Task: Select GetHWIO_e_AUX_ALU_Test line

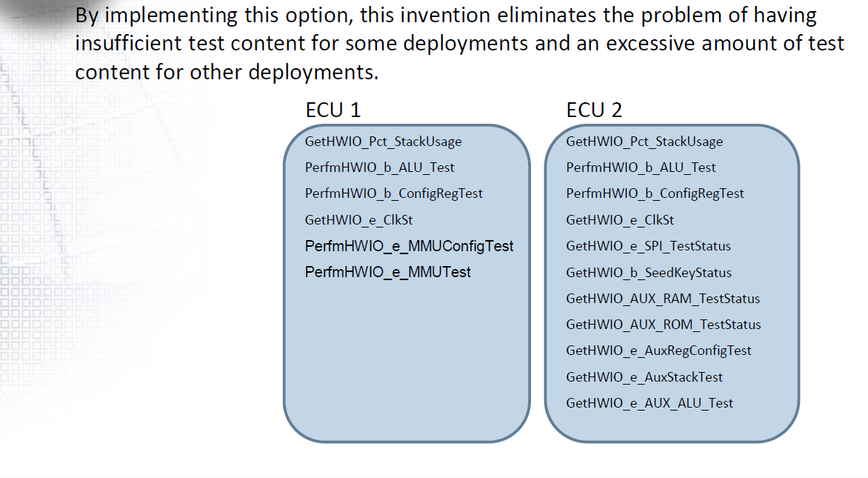Action: pos(650,403)
